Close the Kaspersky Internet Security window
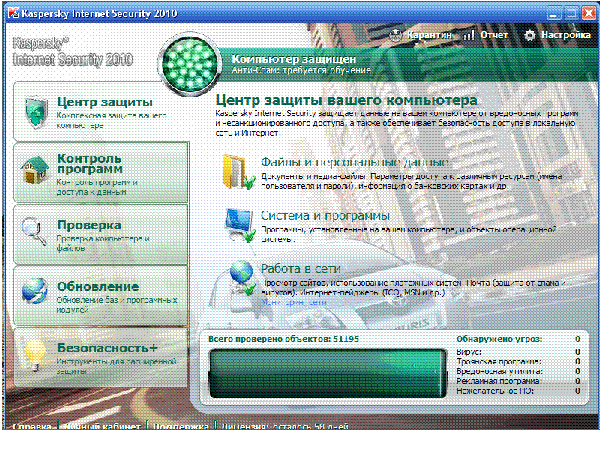 (x=589, y=14)
